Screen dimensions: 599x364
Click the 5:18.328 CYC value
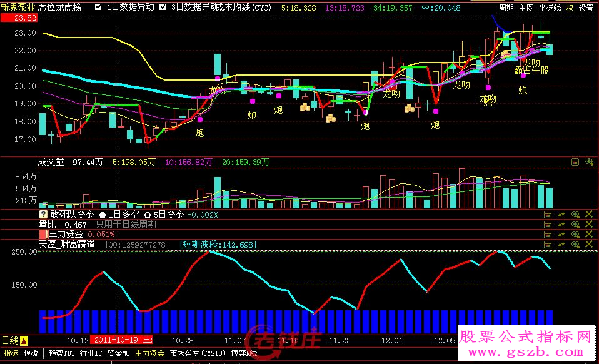[x=299, y=8]
